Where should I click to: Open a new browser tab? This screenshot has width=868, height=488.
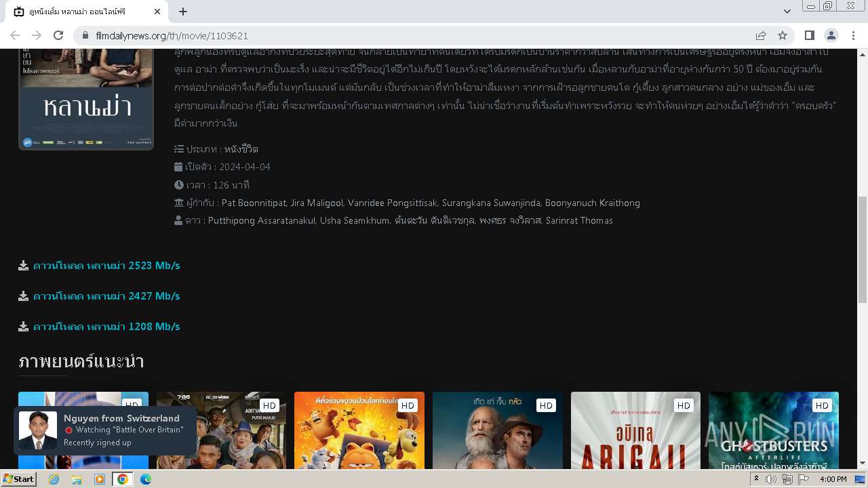pyautogui.click(x=183, y=12)
